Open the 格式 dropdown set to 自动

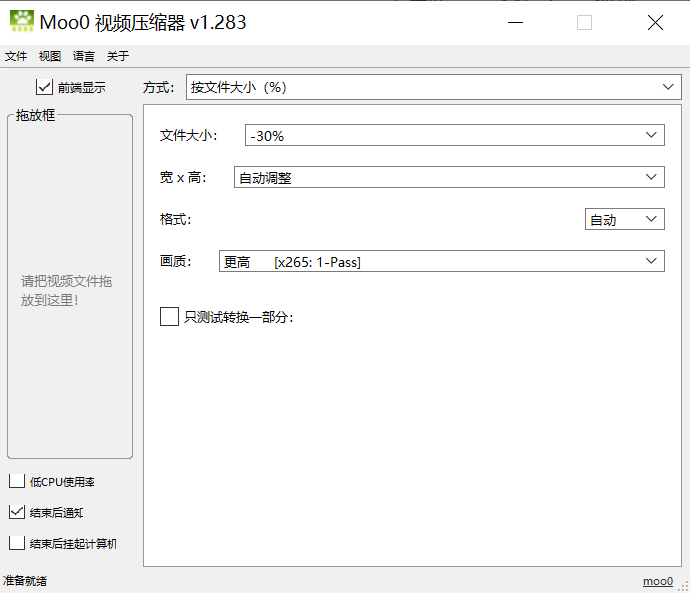(624, 219)
